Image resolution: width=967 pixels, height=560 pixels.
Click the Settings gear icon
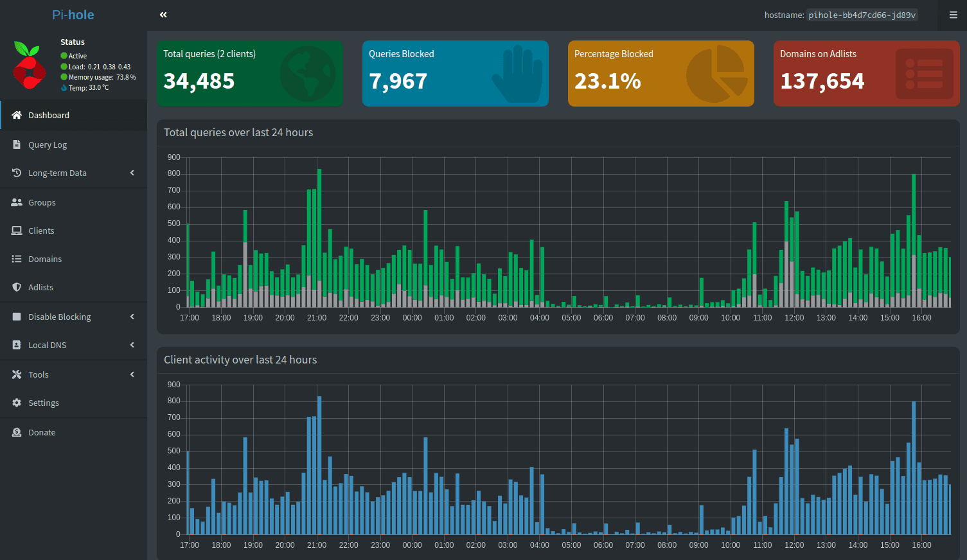click(15, 403)
